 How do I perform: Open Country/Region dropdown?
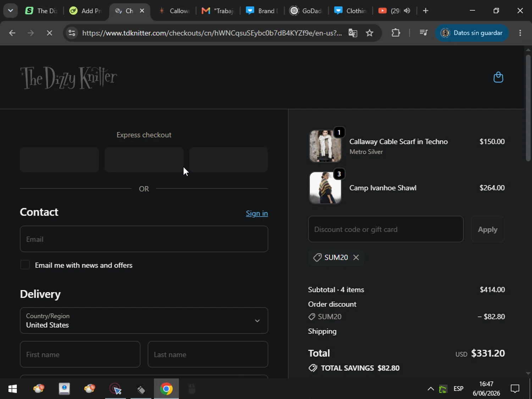(144, 321)
